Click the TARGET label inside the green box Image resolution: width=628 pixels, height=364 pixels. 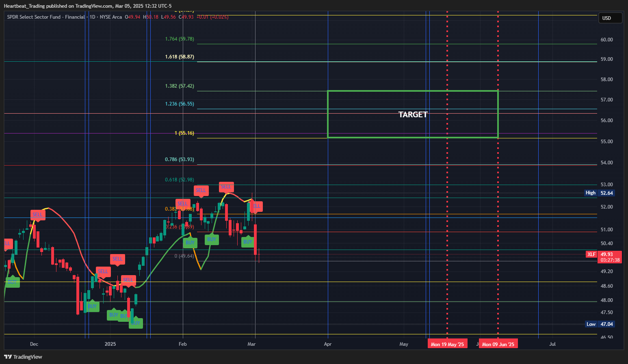point(413,114)
